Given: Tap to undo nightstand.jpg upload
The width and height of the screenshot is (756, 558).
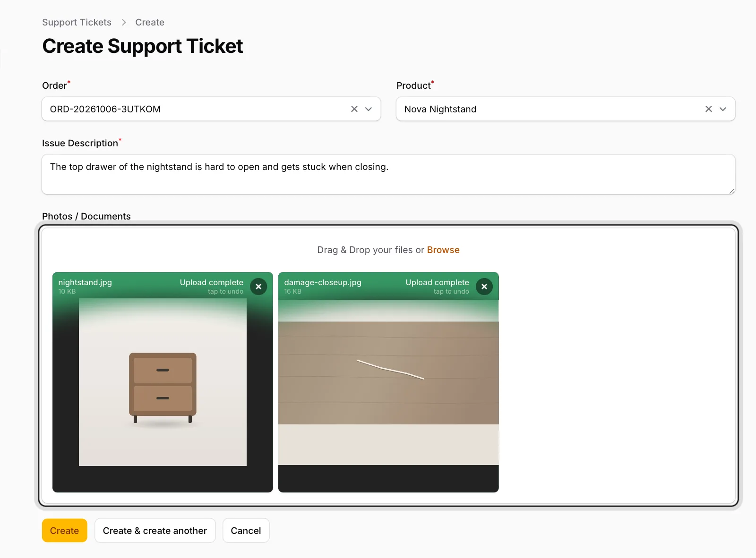Looking at the screenshot, I should [x=225, y=292].
